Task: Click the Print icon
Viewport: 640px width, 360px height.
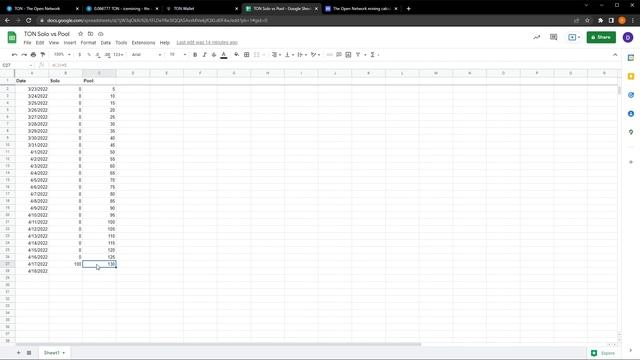Action: (x=33, y=55)
